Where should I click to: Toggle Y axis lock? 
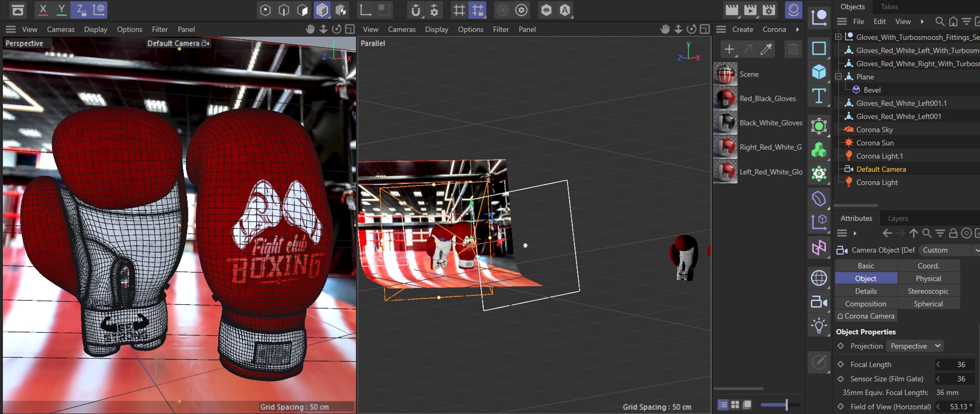[x=62, y=10]
